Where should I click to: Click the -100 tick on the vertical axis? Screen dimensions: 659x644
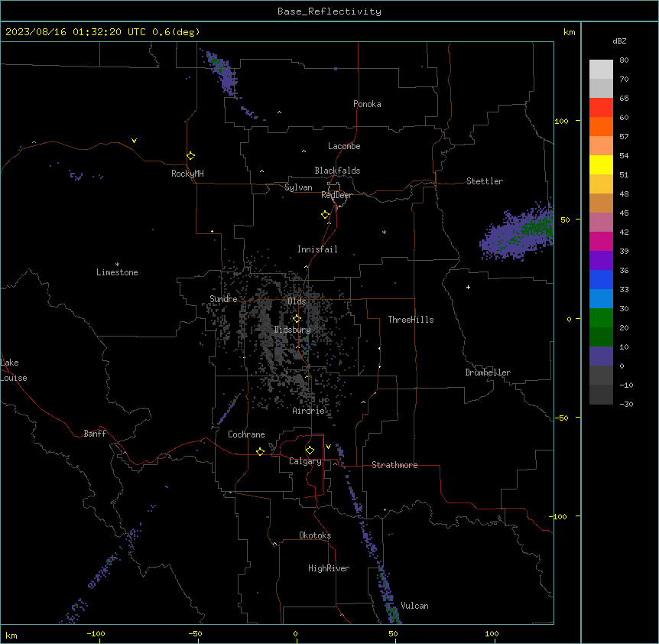tap(558, 516)
